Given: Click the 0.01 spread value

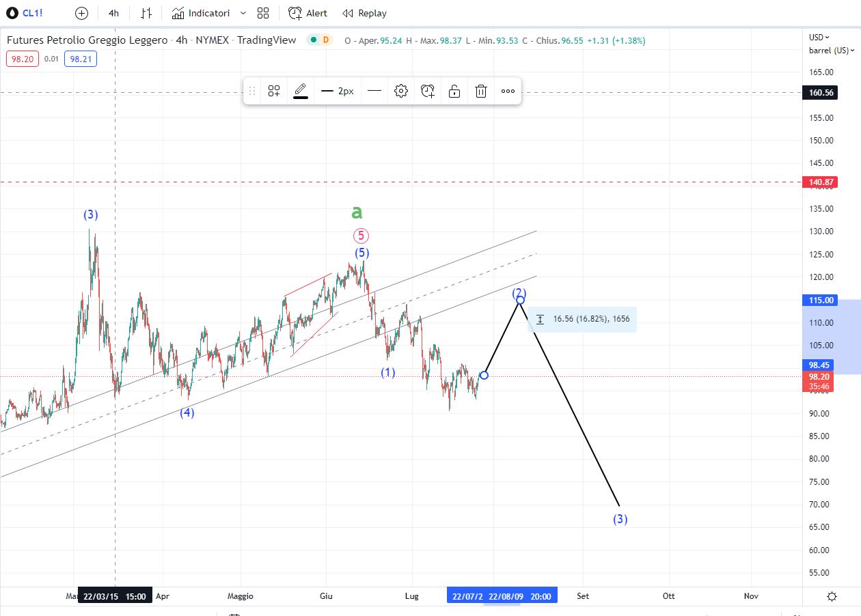Looking at the screenshot, I should (x=51, y=59).
